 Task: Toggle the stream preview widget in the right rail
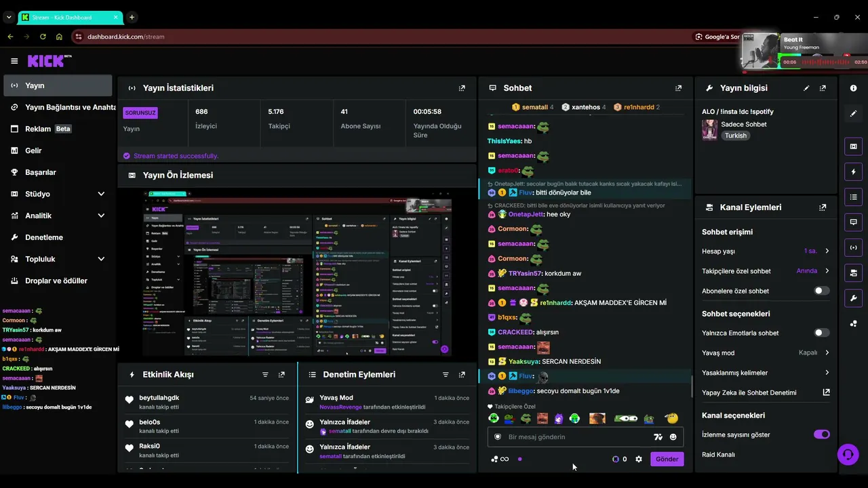point(853,146)
